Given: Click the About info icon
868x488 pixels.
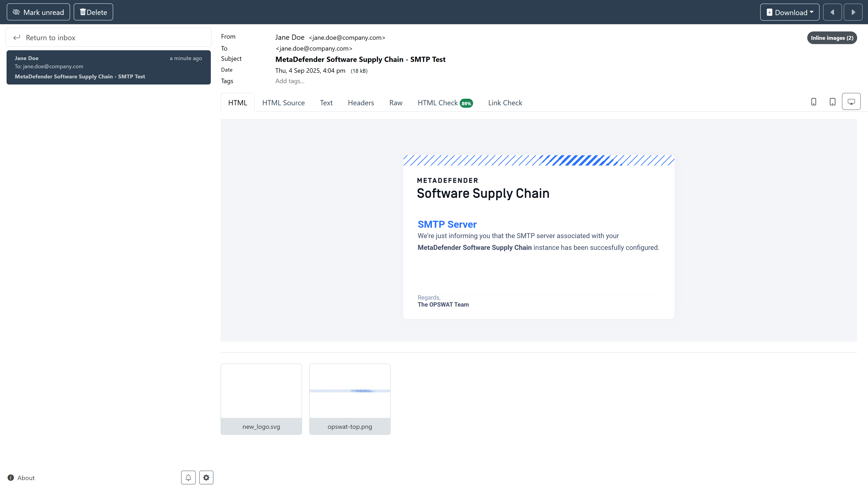Looking at the screenshot, I should click(x=11, y=478).
